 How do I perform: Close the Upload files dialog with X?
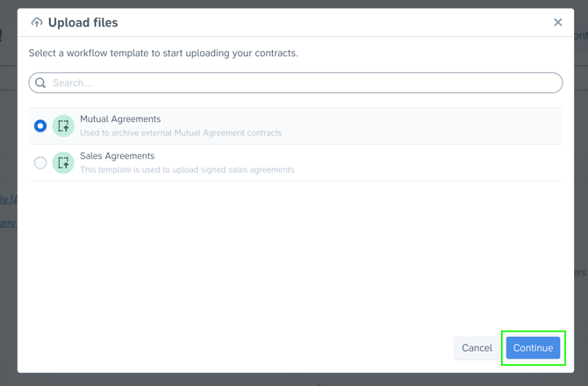[x=557, y=23]
